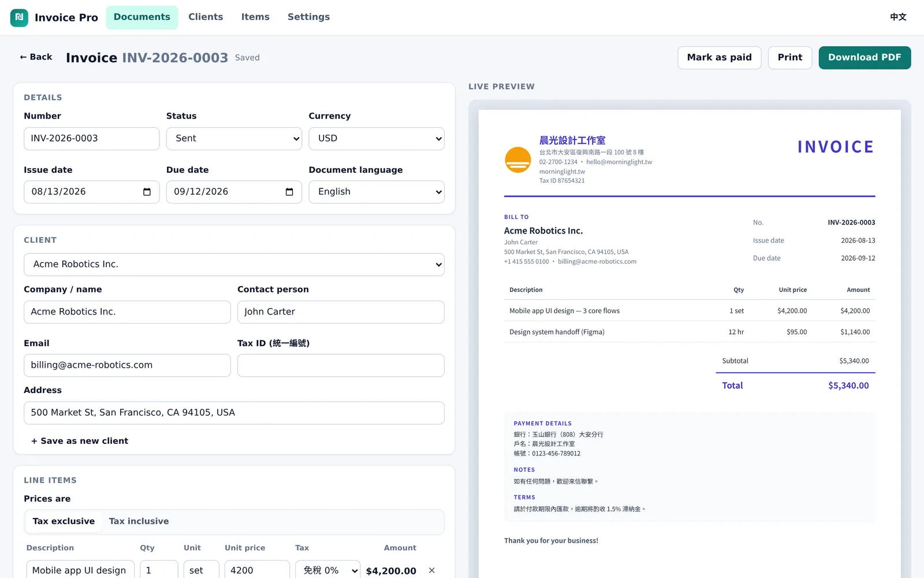Open the Due date calendar picker icon

coord(289,192)
